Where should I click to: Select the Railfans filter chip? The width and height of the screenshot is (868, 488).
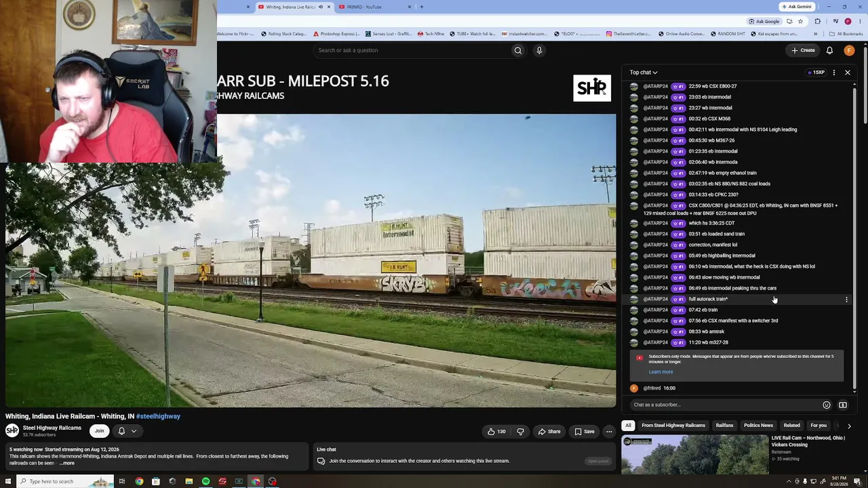point(724,426)
